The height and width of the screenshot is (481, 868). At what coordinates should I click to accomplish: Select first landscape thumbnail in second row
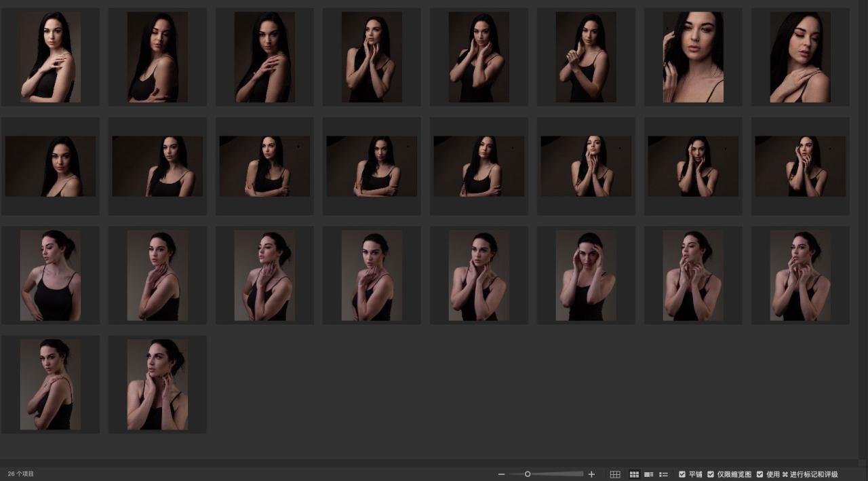pyautogui.click(x=50, y=166)
